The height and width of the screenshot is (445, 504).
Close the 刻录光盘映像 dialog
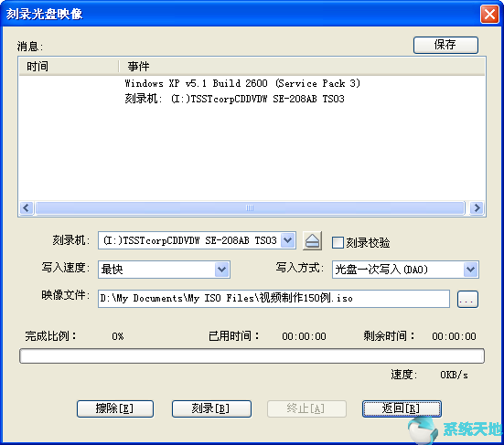click(x=489, y=15)
